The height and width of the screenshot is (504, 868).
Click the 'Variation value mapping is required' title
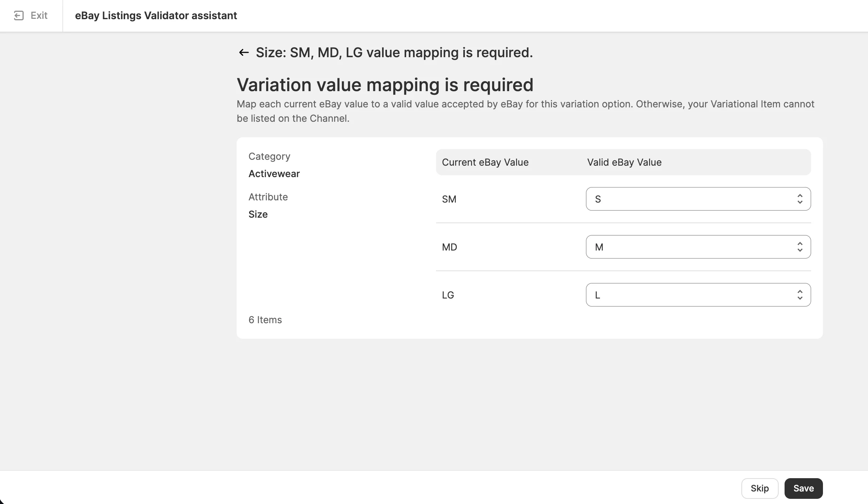(385, 85)
